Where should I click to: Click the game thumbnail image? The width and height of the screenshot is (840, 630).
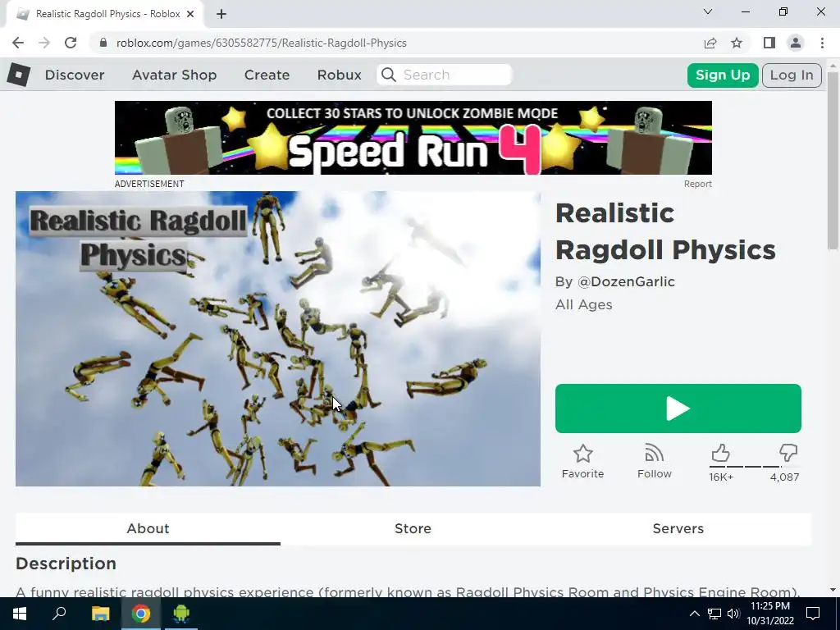tap(278, 339)
